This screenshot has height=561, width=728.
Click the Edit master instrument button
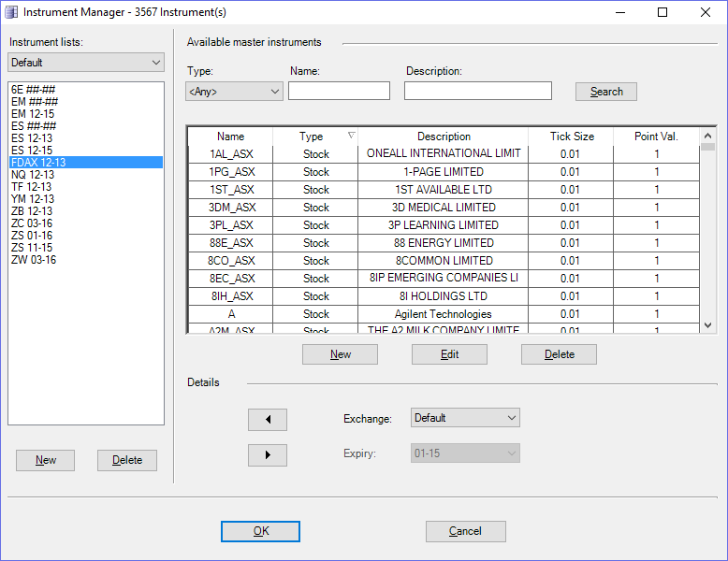(449, 354)
